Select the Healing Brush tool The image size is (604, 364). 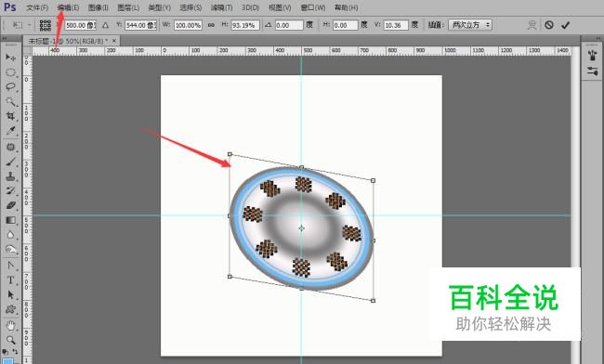[x=10, y=147]
